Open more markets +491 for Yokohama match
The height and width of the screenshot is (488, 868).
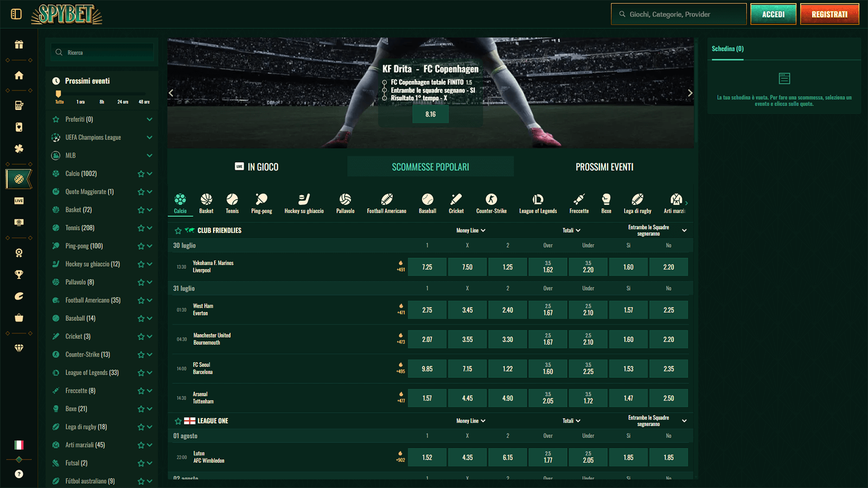click(401, 266)
